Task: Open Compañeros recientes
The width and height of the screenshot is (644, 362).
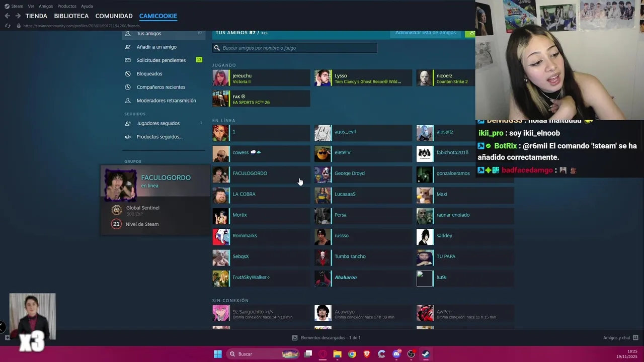Action: click(x=164, y=87)
